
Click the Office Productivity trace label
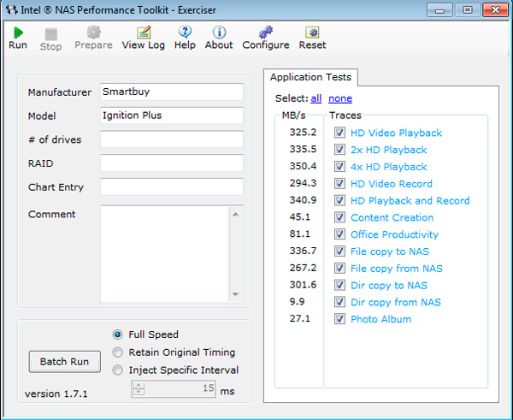click(394, 234)
